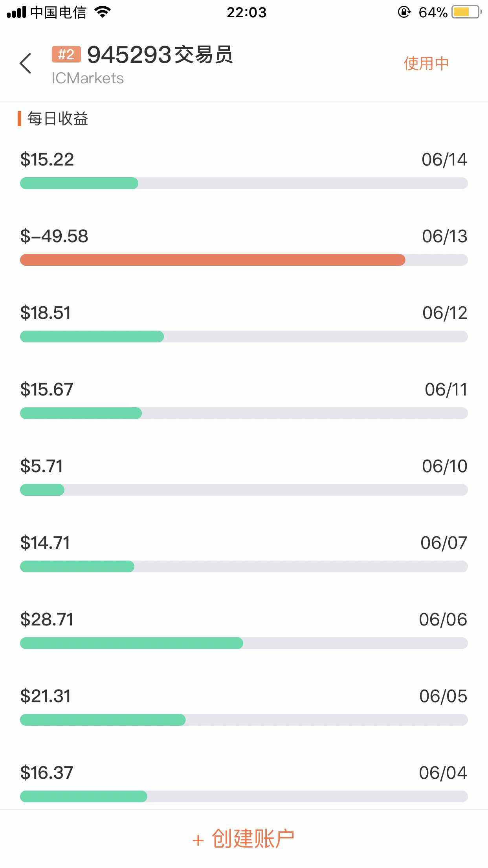Select the $21.31 daily earning
The image size is (488, 868).
pos(46,696)
